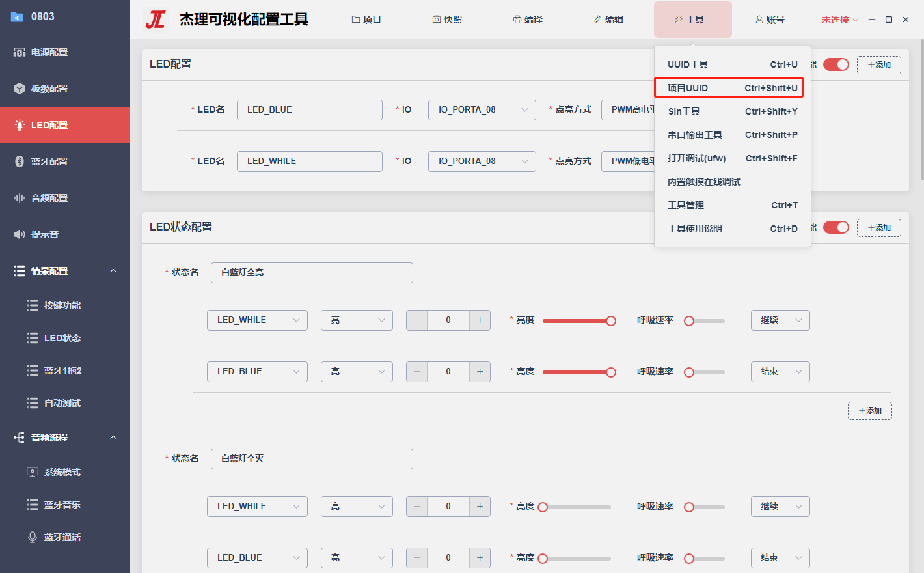
Task: Collapse the 音频流程 sidebar section
Action: coord(113,438)
